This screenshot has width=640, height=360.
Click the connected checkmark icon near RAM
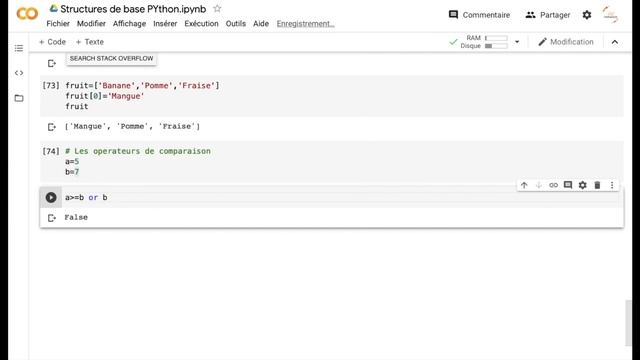click(x=453, y=42)
